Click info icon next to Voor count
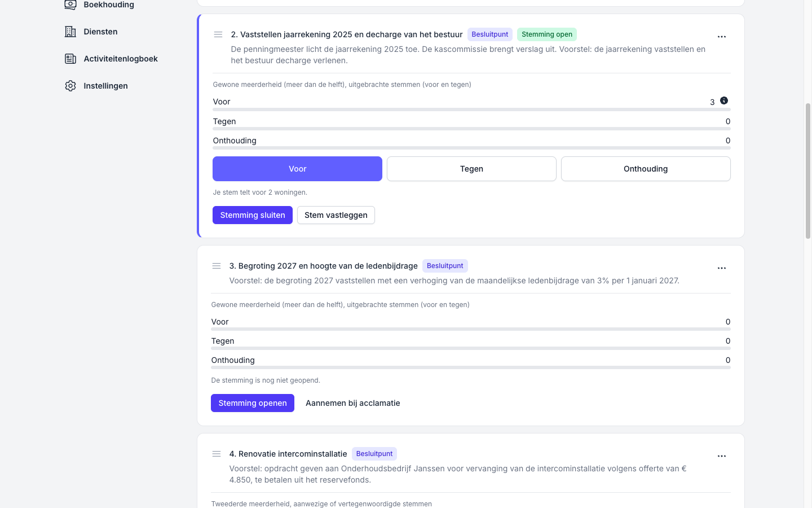The height and width of the screenshot is (508, 812). point(724,100)
